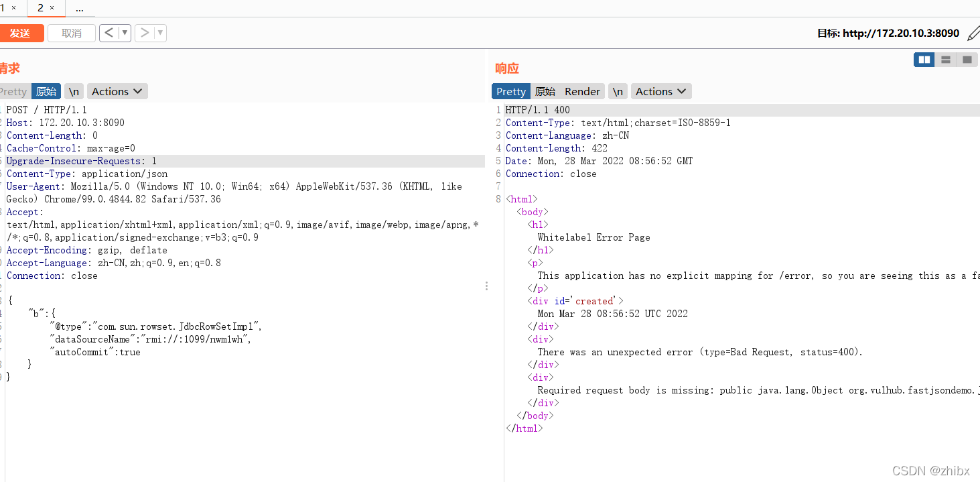Click the Whitelabel Error Page text
The width and height of the screenshot is (980, 482).
593,237
